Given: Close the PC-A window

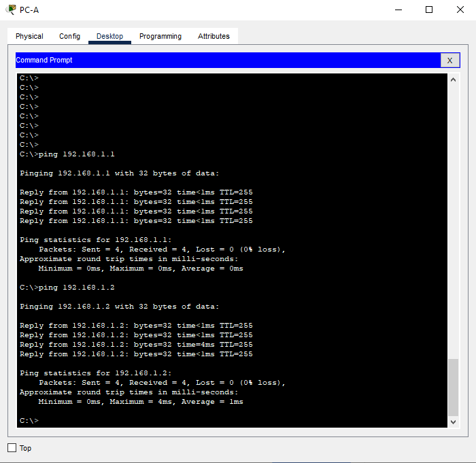Looking at the screenshot, I should pos(460,10).
